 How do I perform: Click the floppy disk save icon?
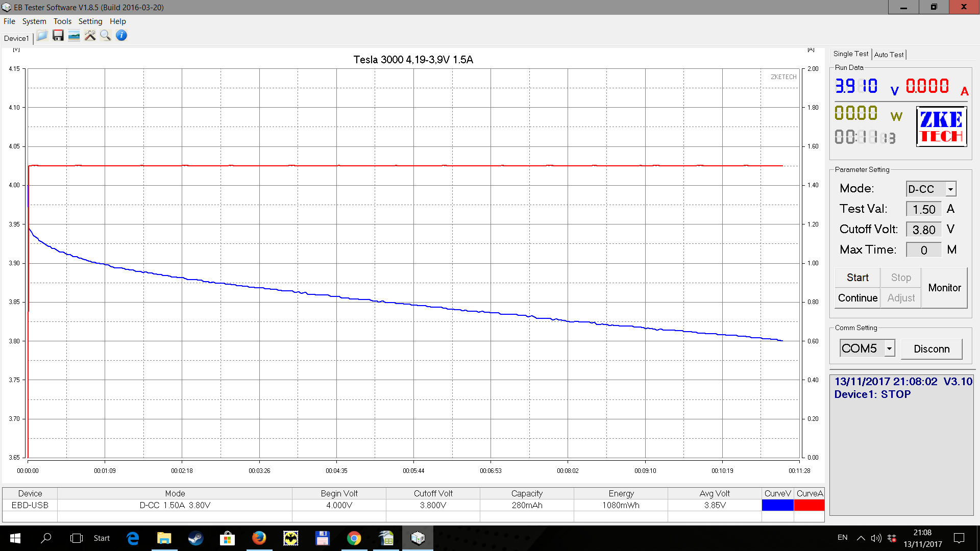[x=58, y=36]
